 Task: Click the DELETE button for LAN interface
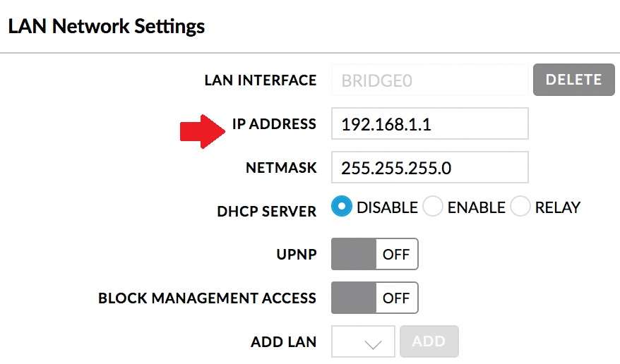coord(574,80)
